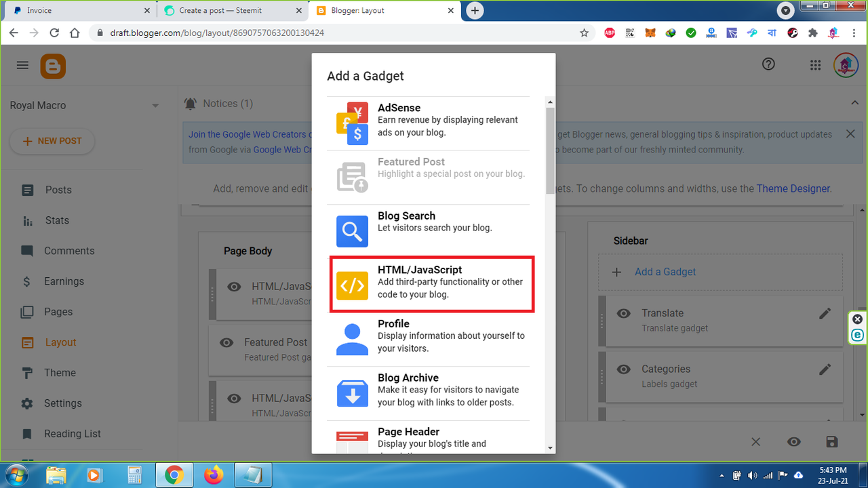The height and width of the screenshot is (488, 868).
Task: Go to browser home page icon
Action: (x=75, y=33)
